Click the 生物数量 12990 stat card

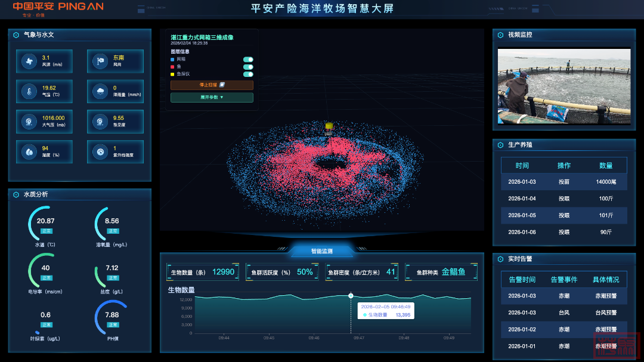[203, 272]
